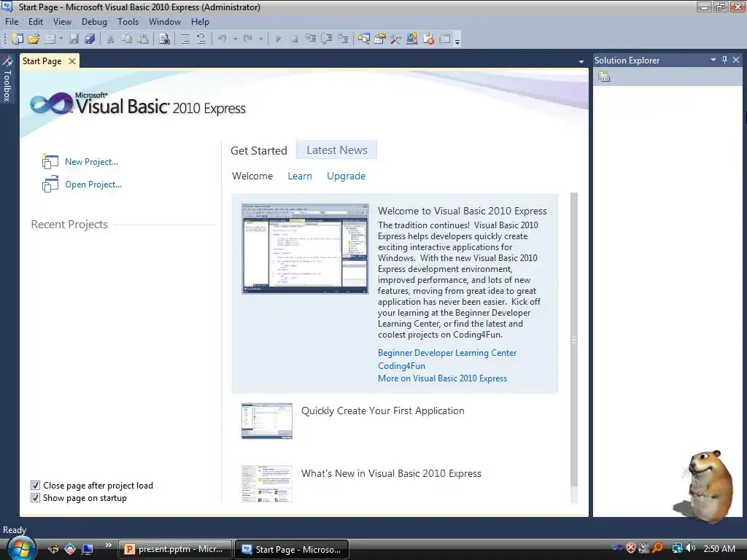Click the Cut scissors toolbar icon
The width and height of the screenshot is (747, 560).
[111, 39]
